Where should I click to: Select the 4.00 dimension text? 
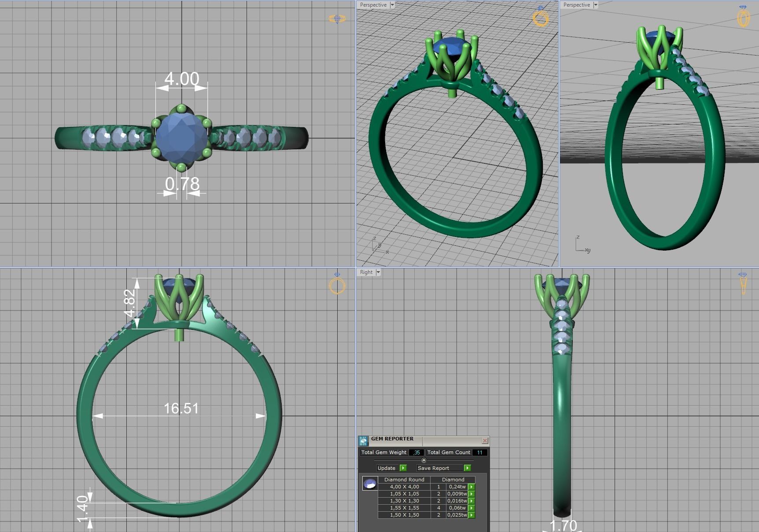pyautogui.click(x=181, y=79)
